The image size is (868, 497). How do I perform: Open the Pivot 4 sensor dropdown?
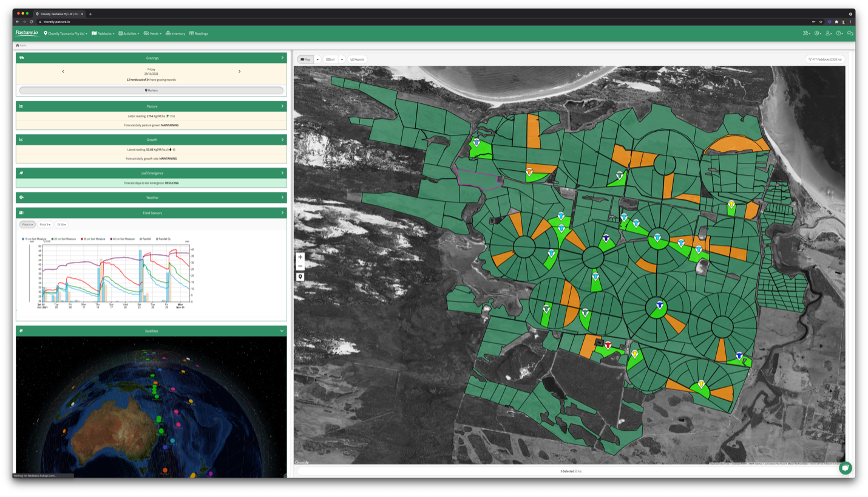27,225
